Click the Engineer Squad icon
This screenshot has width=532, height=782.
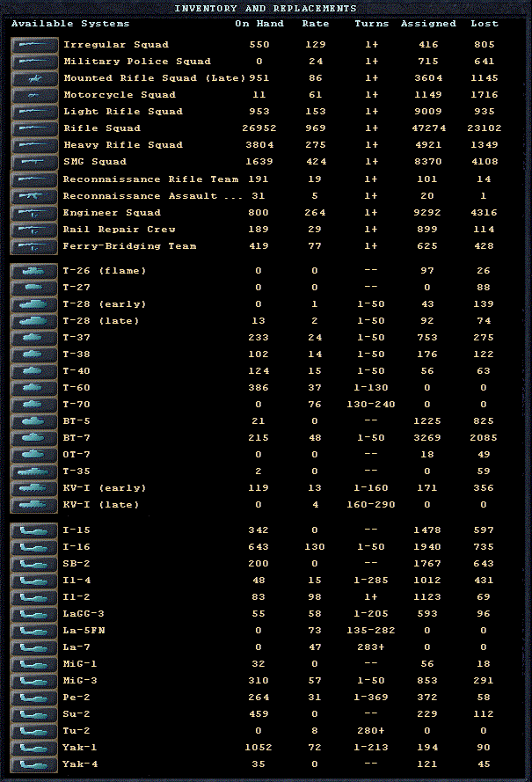click(34, 213)
